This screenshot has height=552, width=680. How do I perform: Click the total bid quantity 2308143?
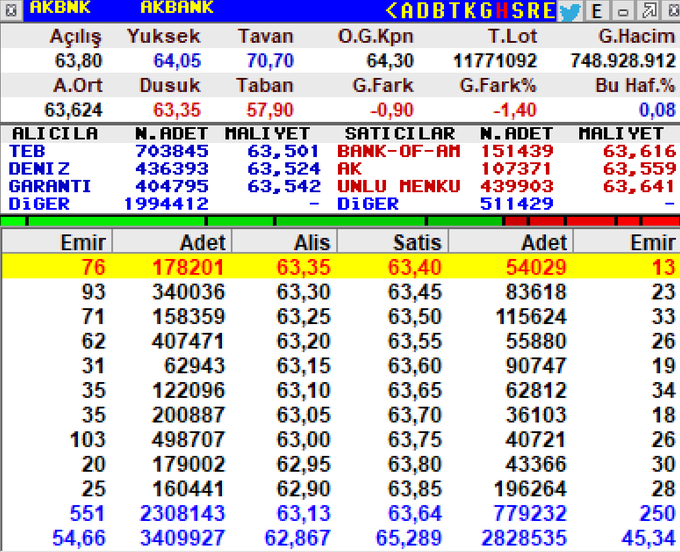coord(182,514)
